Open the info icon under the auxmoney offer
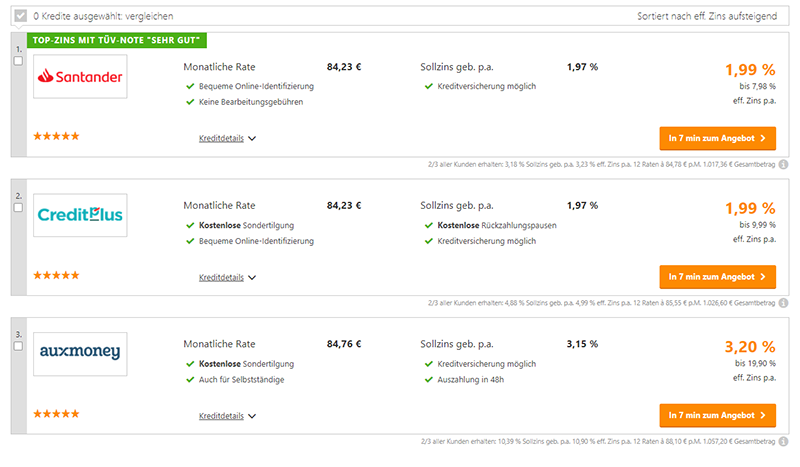 (784, 441)
